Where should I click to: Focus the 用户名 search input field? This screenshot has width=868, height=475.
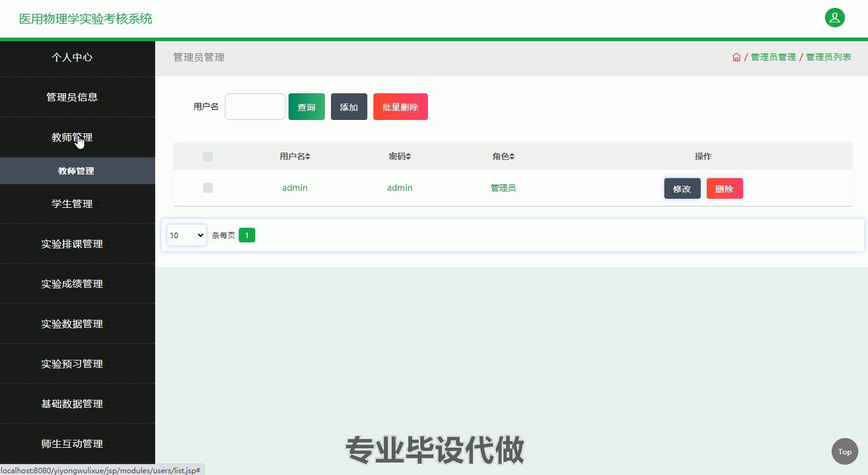(x=255, y=107)
